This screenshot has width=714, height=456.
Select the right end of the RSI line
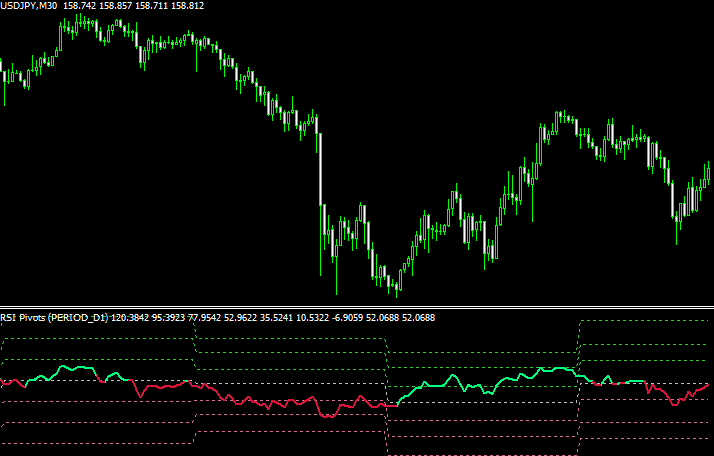click(708, 385)
